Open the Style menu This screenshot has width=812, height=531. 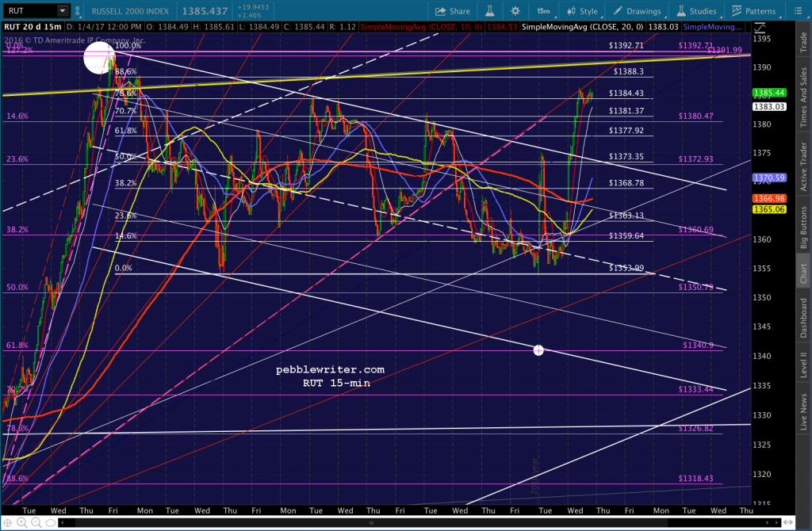click(x=583, y=11)
